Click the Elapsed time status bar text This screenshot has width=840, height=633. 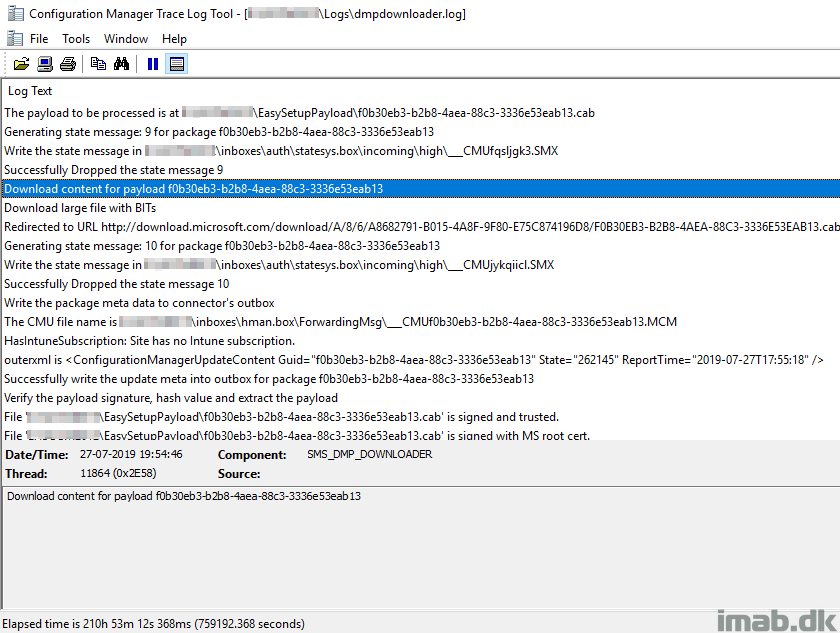pos(153,624)
